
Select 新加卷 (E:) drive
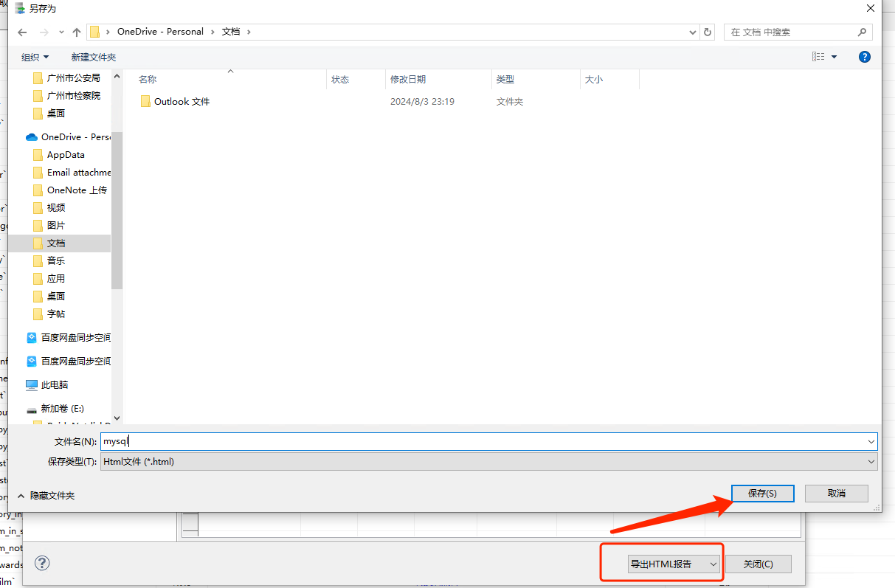(62, 408)
